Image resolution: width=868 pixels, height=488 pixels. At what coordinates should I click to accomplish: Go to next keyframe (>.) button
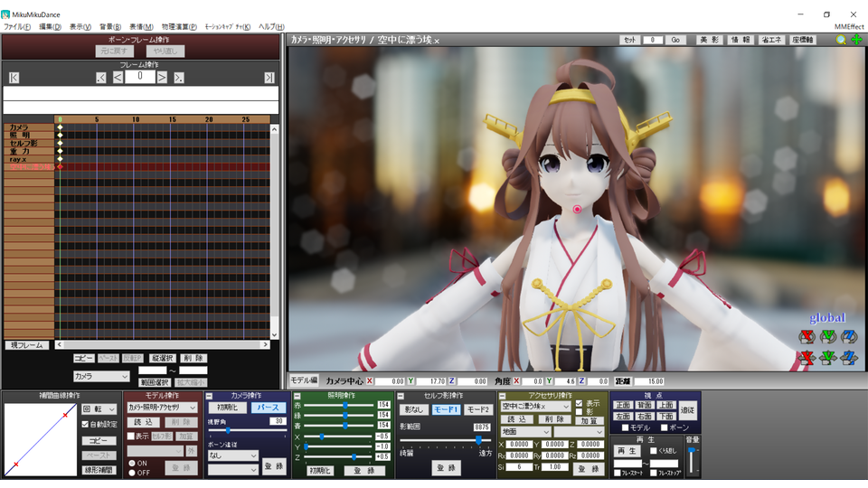pos(179,78)
